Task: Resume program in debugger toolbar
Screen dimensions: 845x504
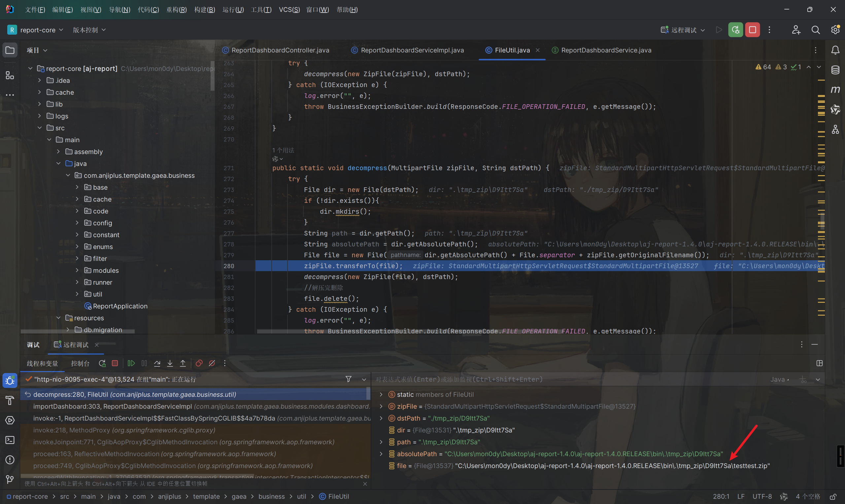Action: [x=131, y=363]
